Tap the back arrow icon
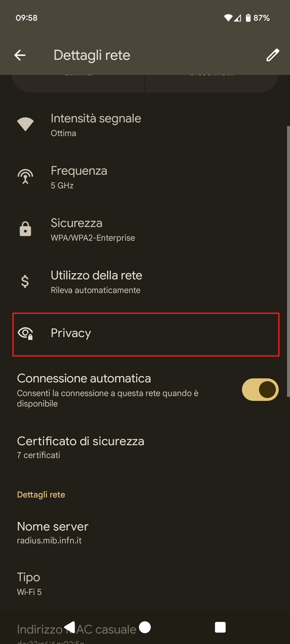The width and height of the screenshot is (290, 644). tap(20, 55)
